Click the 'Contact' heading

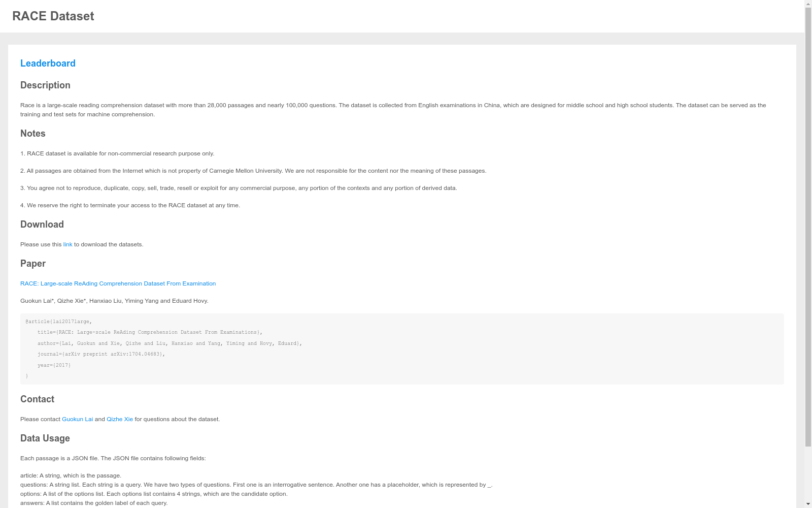point(37,399)
